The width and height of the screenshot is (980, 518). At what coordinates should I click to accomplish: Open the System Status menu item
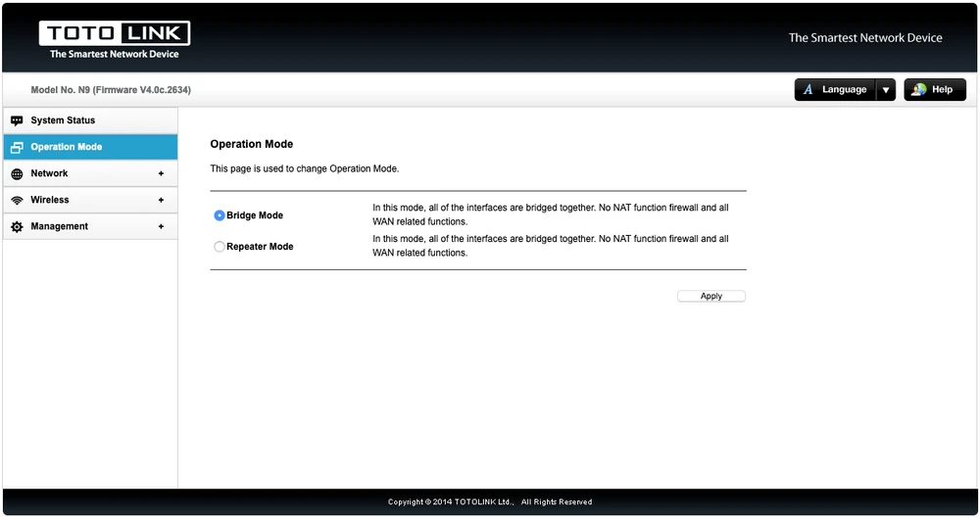pyautogui.click(x=63, y=120)
